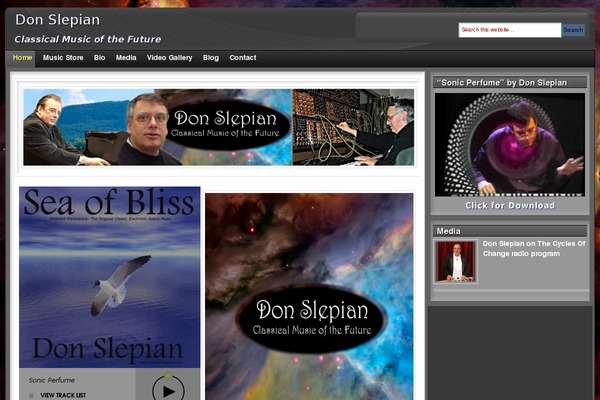This screenshot has height=400, width=600.
Task: Click the Don Slepian site title
Action: click(x=57, y=20)
